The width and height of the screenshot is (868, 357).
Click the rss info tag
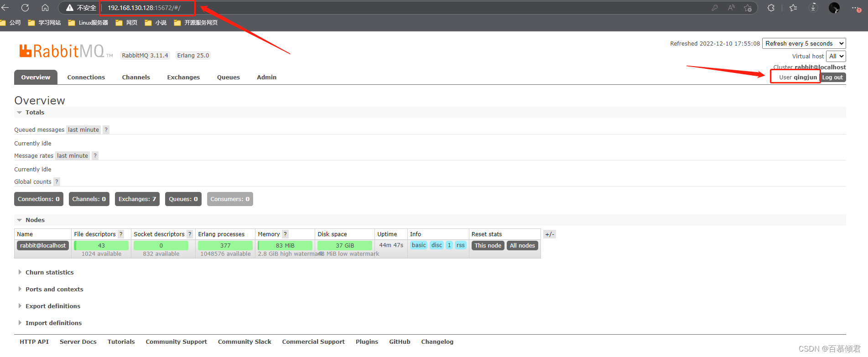point(461,245)
